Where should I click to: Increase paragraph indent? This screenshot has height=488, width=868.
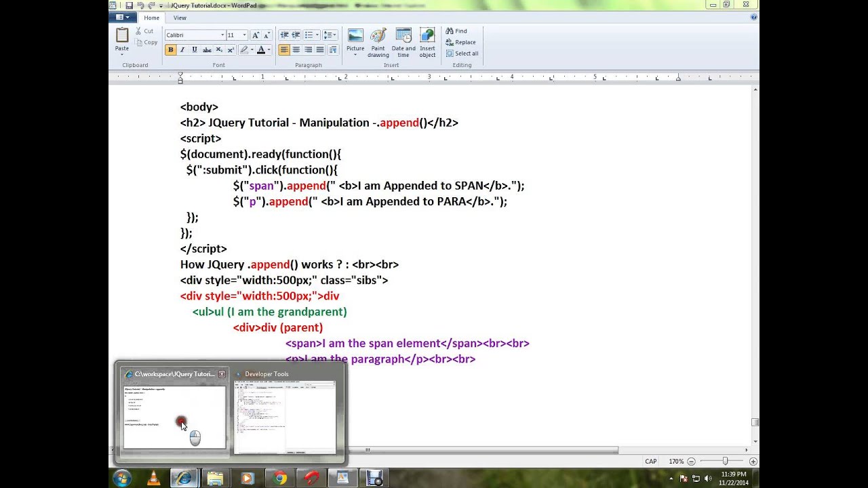[x=296, y=35]
